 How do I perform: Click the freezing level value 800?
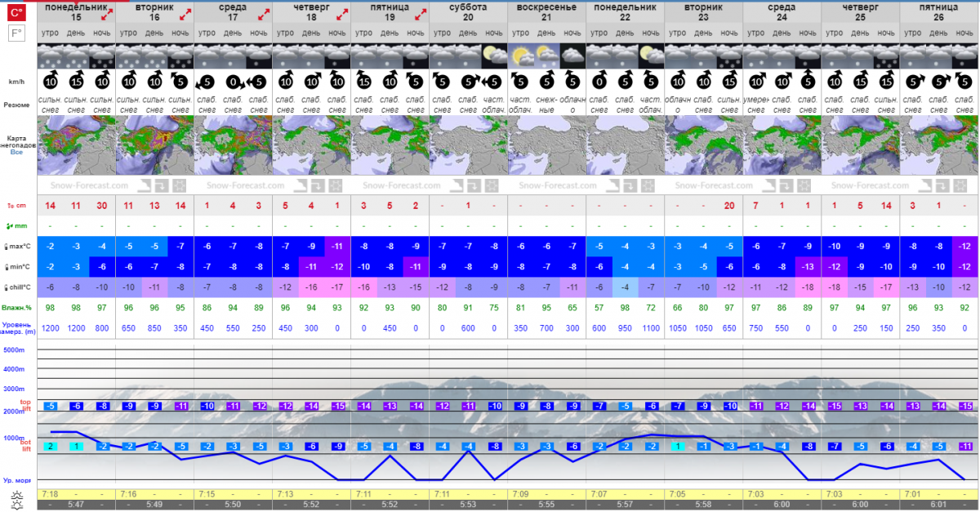click(102, 327)
